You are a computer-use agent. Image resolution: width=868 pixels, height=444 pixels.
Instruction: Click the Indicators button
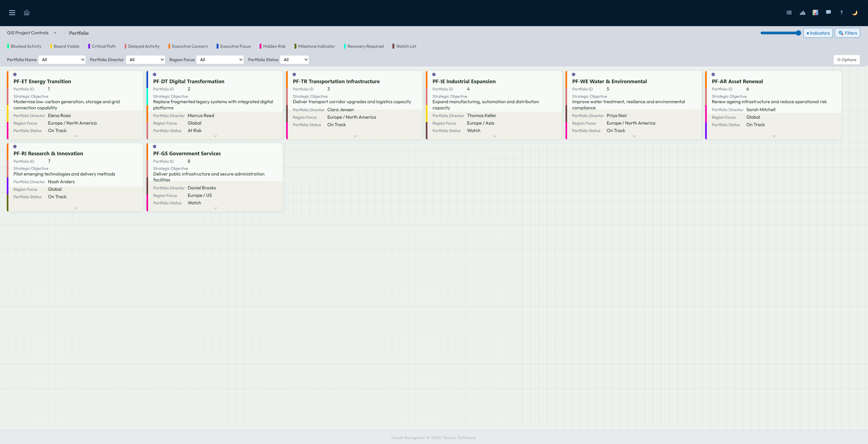[818, 33]
